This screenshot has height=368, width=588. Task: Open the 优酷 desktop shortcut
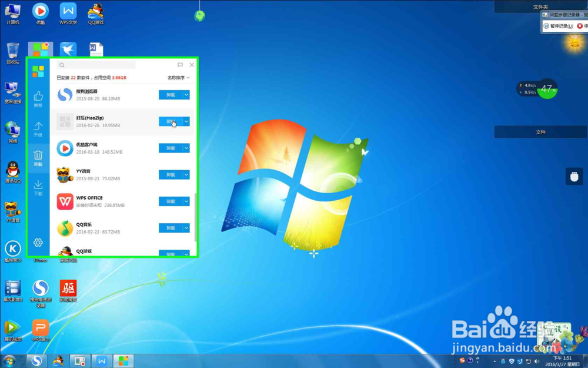point(41,14)
